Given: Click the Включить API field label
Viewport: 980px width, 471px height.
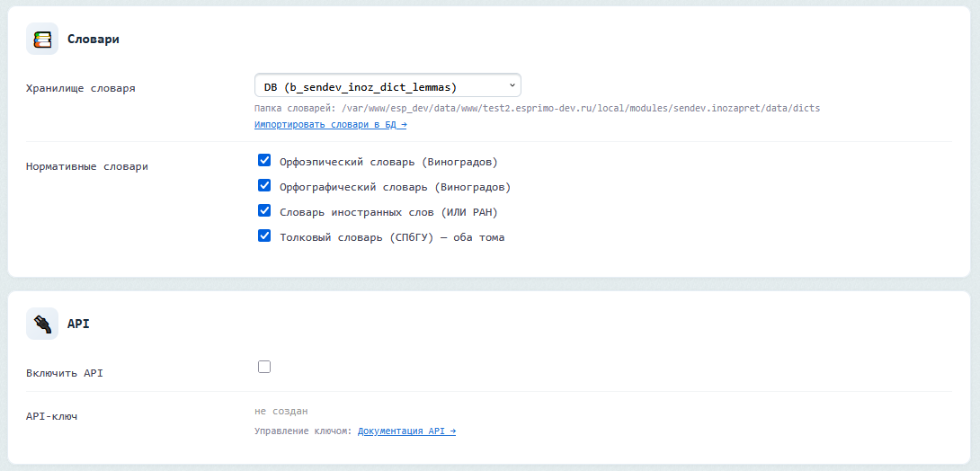Looking at the screenshot, I should (x=65, y=372).
